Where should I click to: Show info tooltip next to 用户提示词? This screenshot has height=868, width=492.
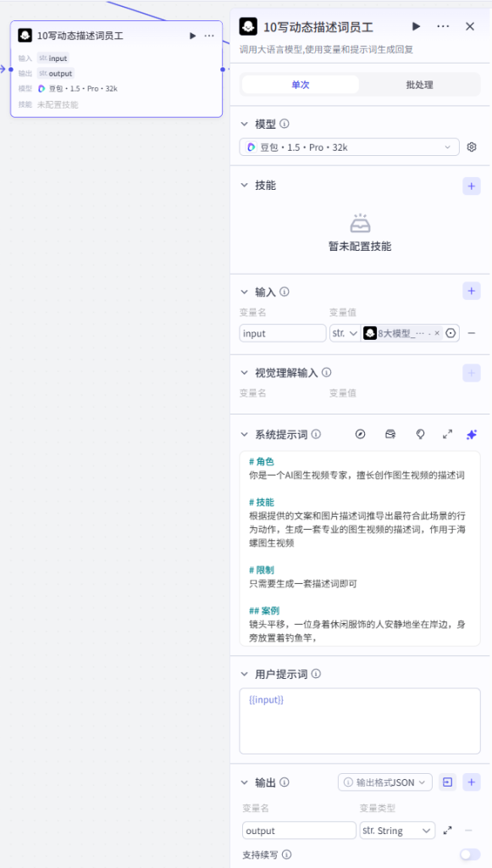[316, 674]
